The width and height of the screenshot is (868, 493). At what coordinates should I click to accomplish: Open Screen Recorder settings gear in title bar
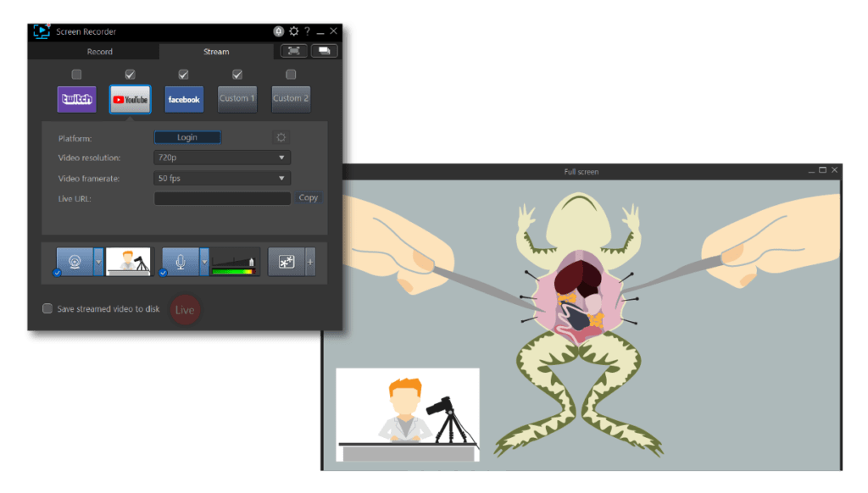pyautogui.click(x=294, y=31)
